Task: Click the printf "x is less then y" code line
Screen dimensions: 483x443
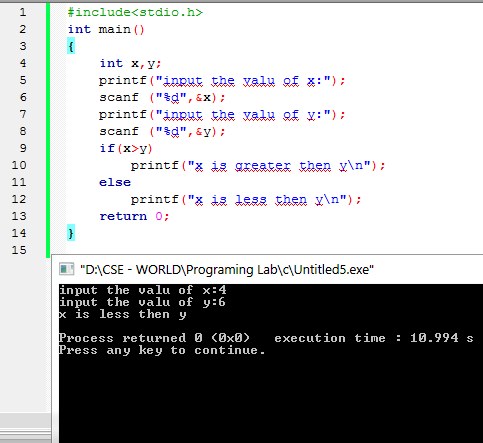Action: [x=246, y=200]
